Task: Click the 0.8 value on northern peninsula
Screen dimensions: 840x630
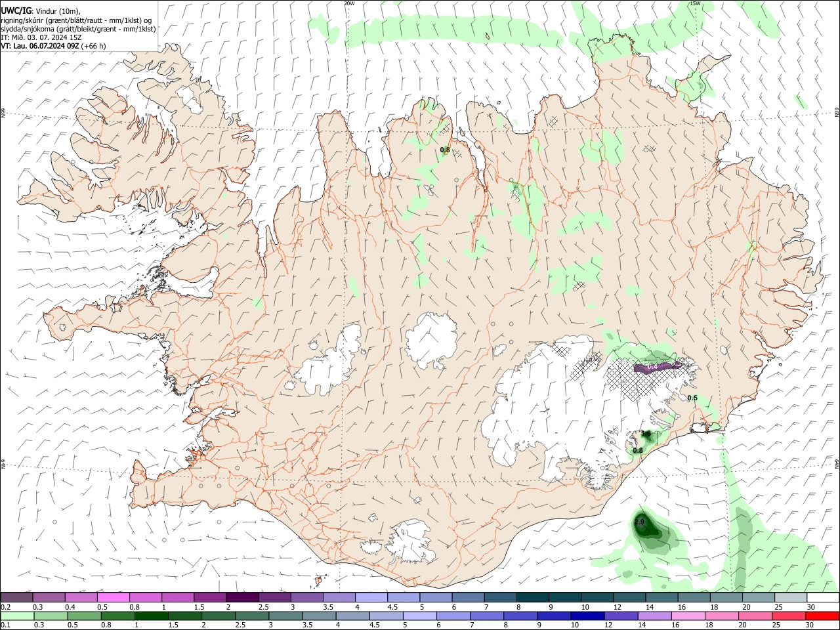Action: tap(445, 150)
